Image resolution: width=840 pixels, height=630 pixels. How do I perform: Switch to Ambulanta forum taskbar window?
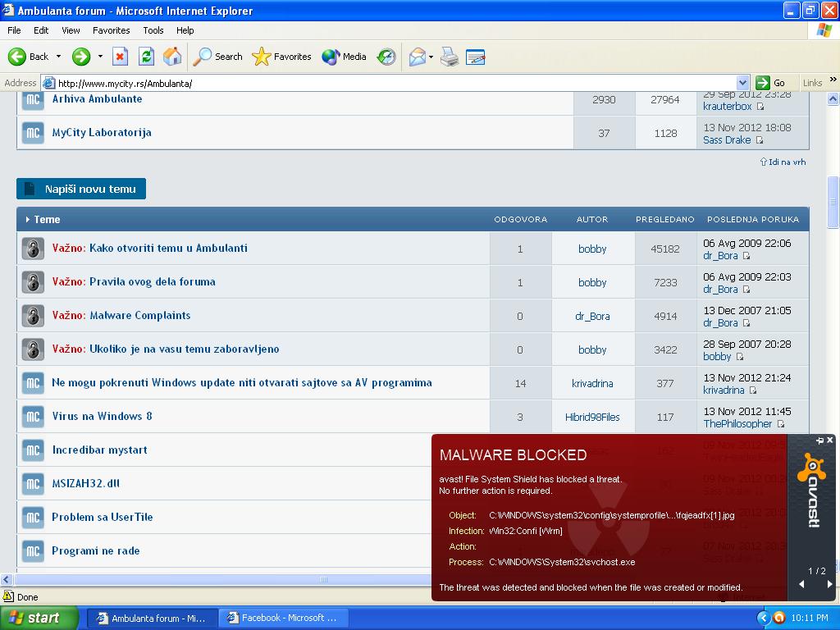point(152,619)
